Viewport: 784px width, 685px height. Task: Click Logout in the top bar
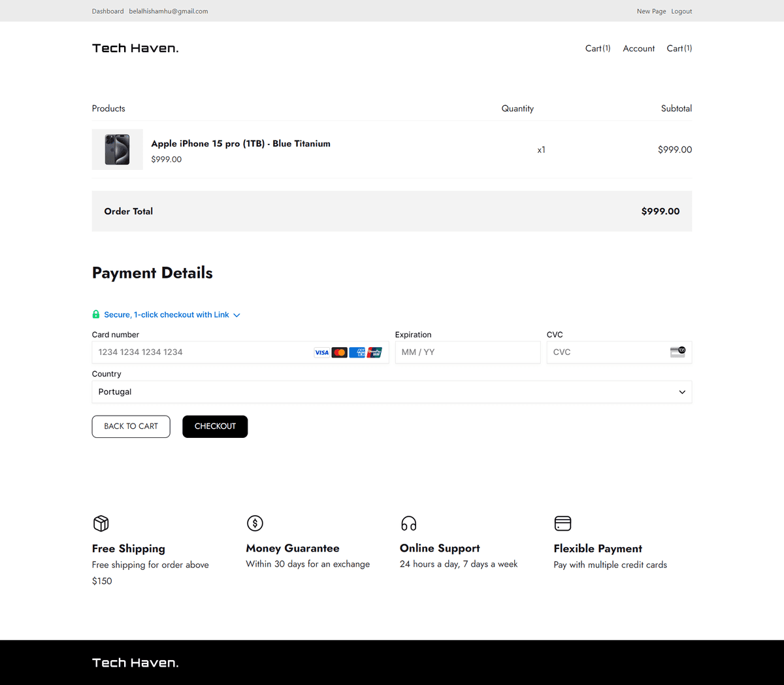pos(681,11)
